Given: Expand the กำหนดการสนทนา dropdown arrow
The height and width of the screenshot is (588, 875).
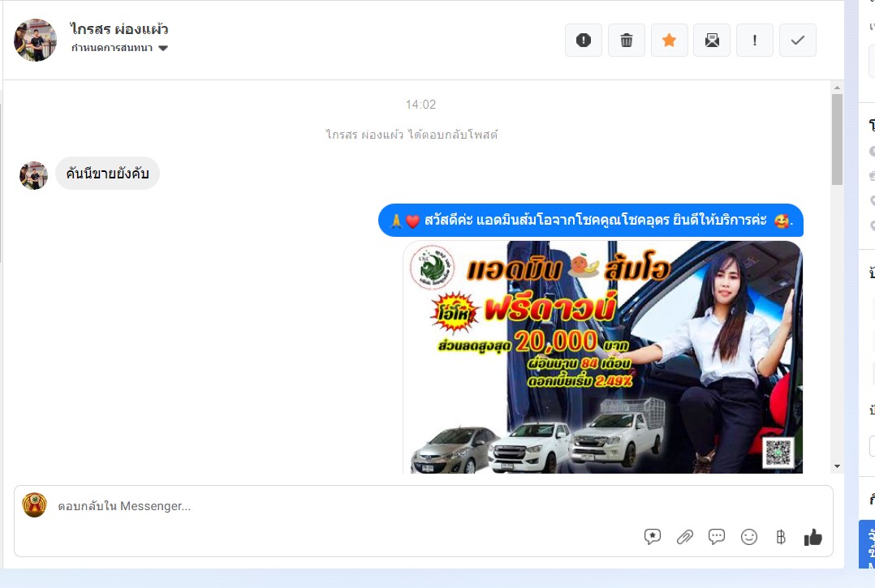Looking at the screenshot, I should point(163,48).
